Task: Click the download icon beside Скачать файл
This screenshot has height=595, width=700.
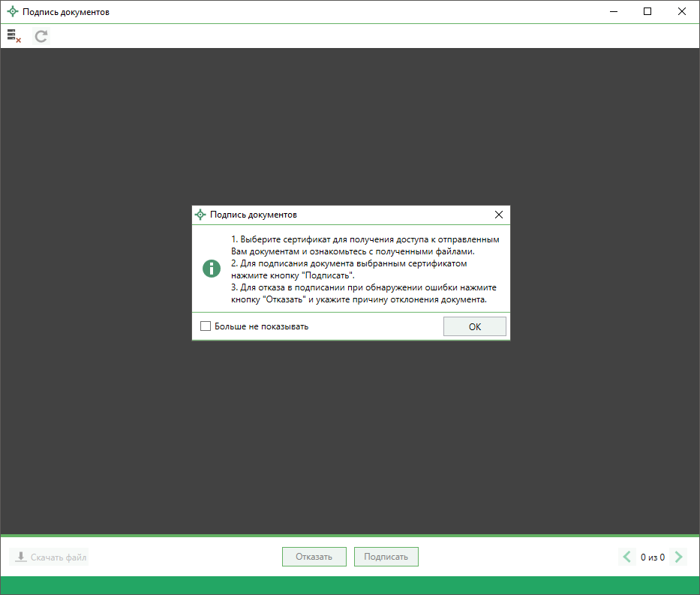Action: coord(20,557)
